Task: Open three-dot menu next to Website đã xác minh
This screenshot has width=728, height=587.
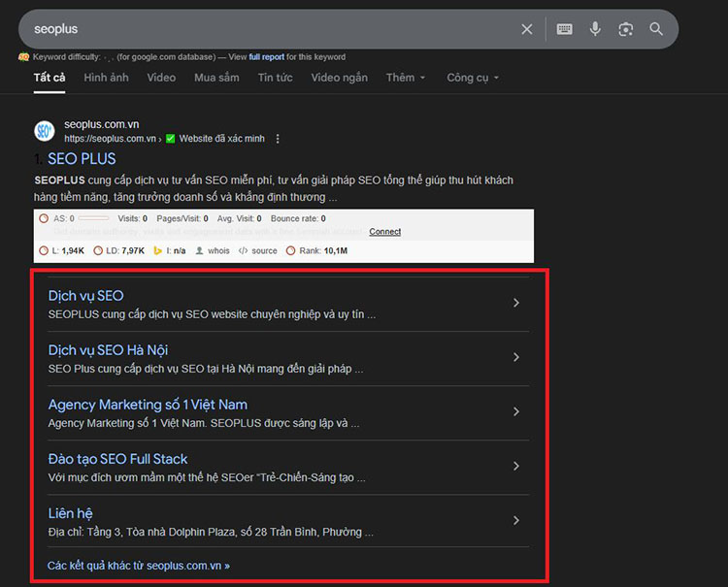Action: (x=278, y=139)
